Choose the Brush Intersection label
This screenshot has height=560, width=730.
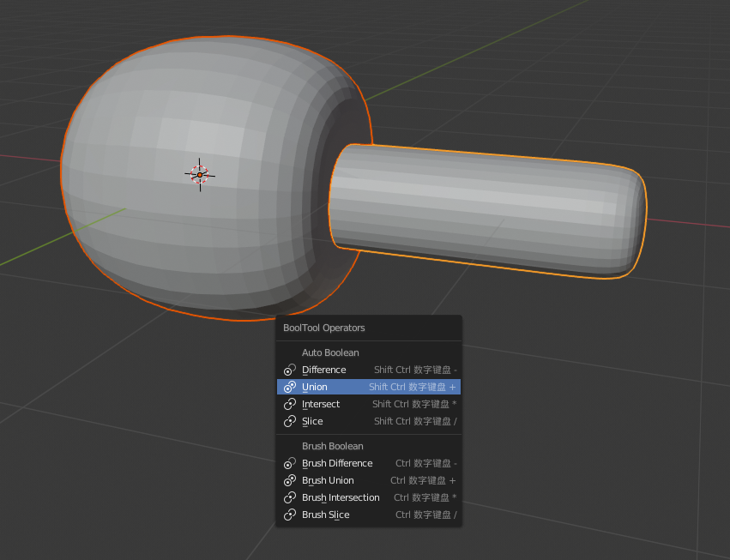coord(341,497)
